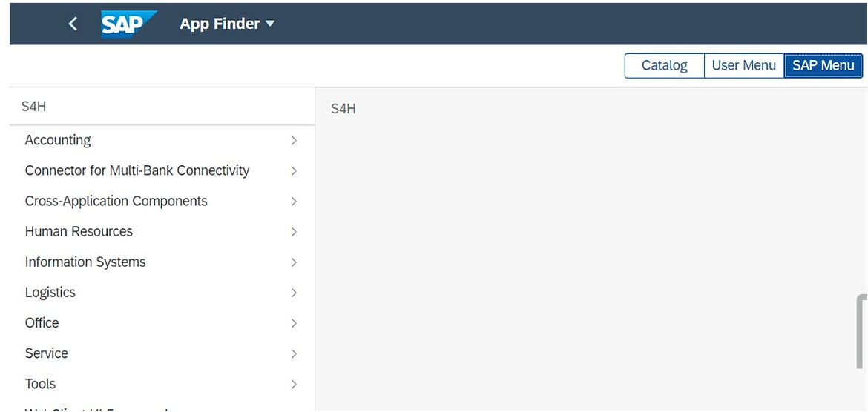
Task: Expand the Tools chevron
Action: click(x=294, y=384)
